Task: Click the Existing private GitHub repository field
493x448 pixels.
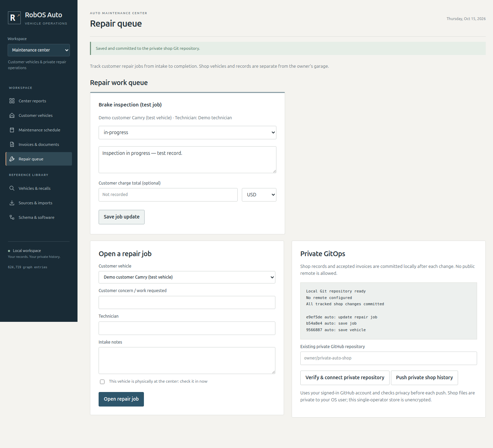Action: [389, 358]
